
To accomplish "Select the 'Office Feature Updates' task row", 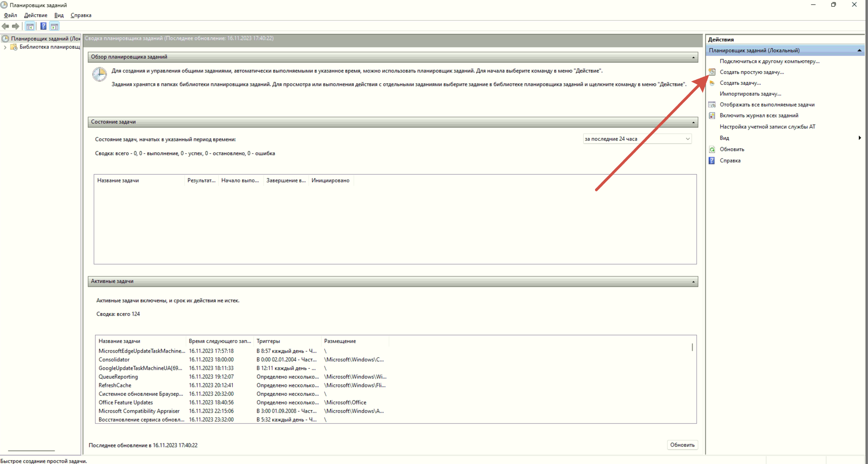I will click(x=241, y=403).
